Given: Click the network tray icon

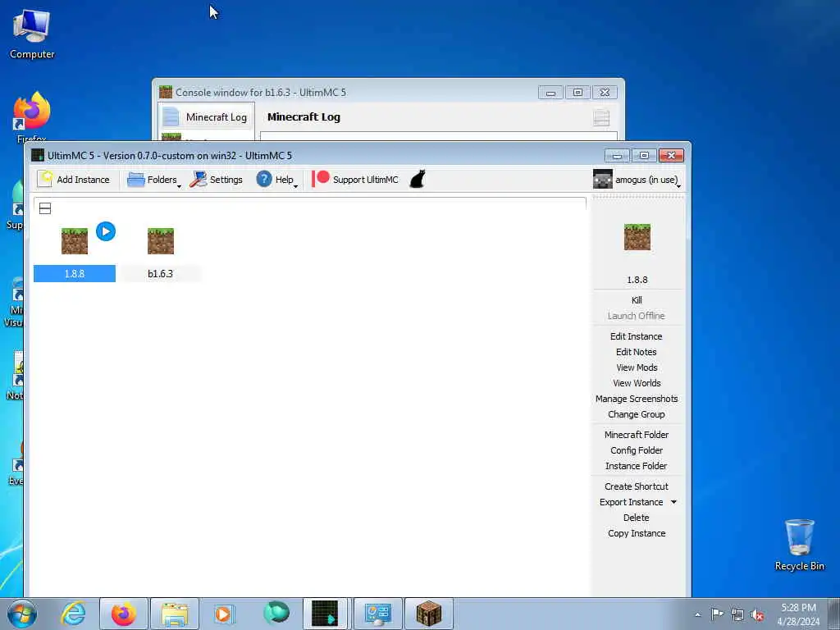Looking at the screenshot, I should (737, 615).
